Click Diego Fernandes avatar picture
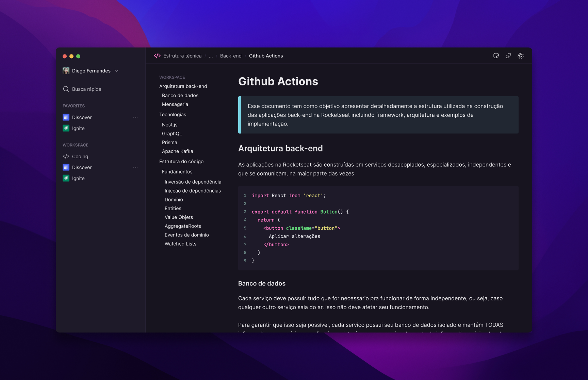The height and width of the screenshot is (380, 588). tap(66, 71)
